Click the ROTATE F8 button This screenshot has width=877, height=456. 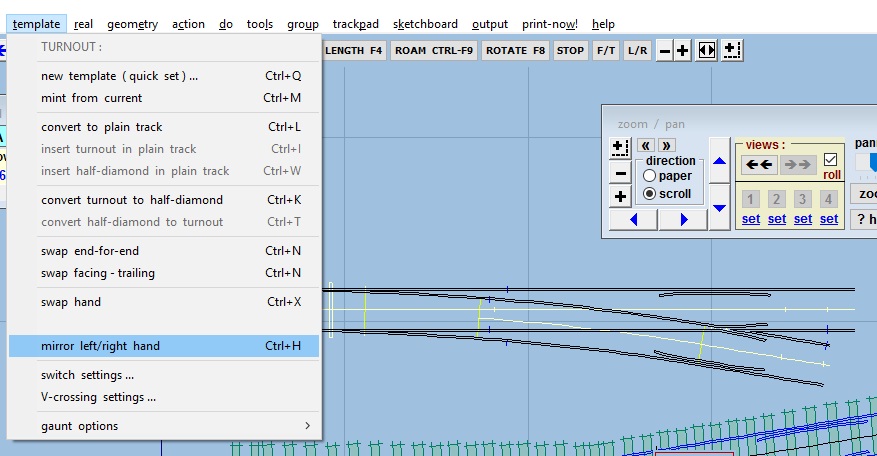click(x=515, y=51)
